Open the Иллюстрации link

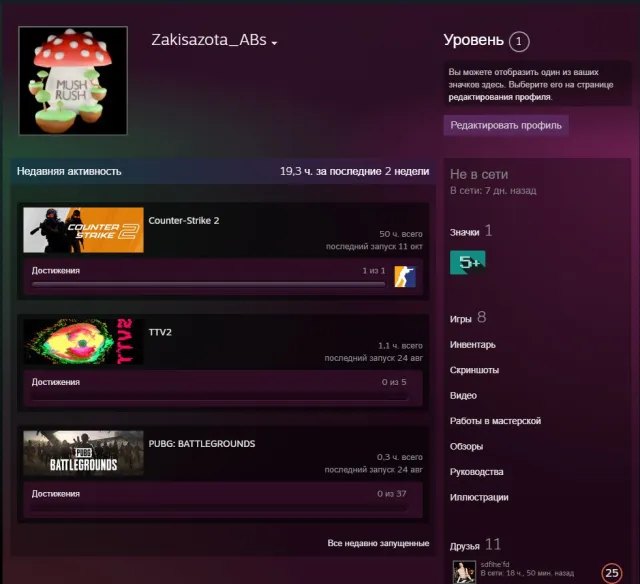pos(479,497)
